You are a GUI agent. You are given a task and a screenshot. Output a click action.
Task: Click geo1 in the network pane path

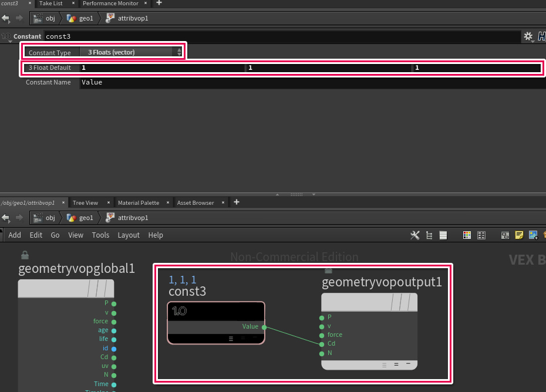[80, 218]
